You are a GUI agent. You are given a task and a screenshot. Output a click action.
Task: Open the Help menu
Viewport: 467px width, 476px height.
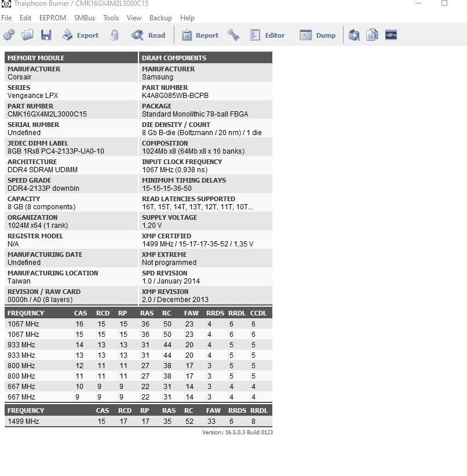click(187, 18)
